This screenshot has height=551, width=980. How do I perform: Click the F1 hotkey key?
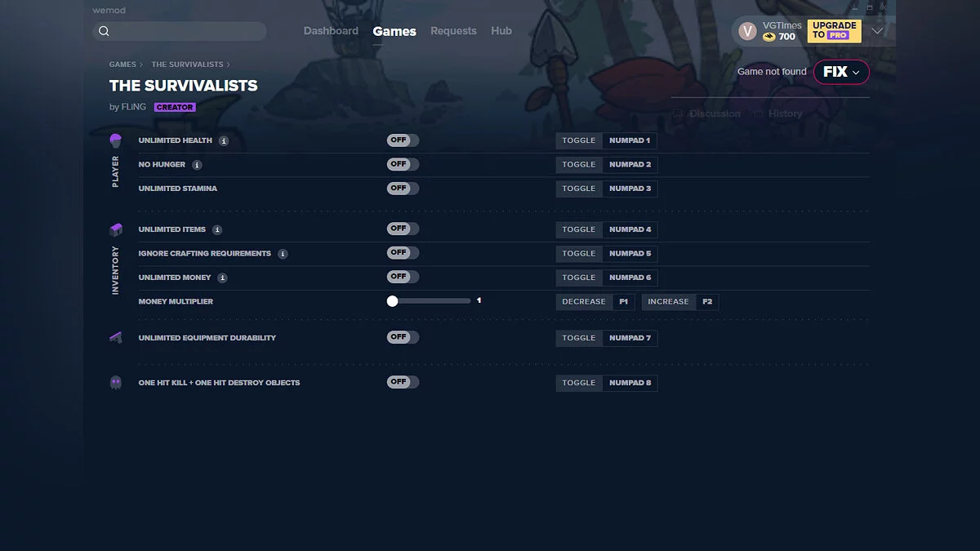pyautogui.click(x=623, y=302)
